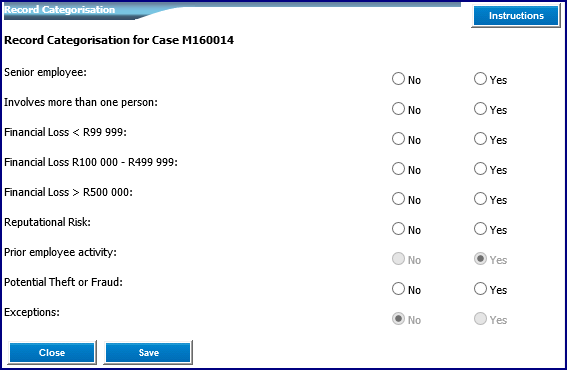
Task: Choose Yes for Potential Theft or Fraud
Action: click(480, 289)
